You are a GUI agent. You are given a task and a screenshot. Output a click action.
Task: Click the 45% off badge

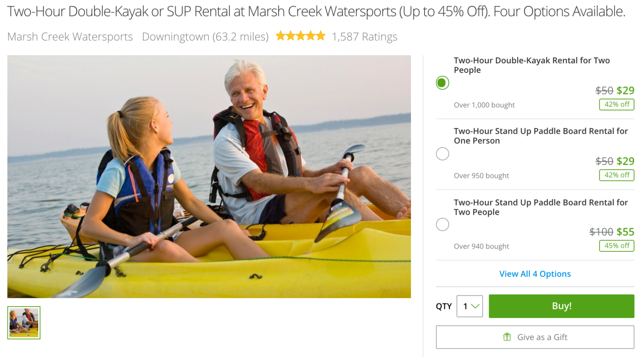617,246
